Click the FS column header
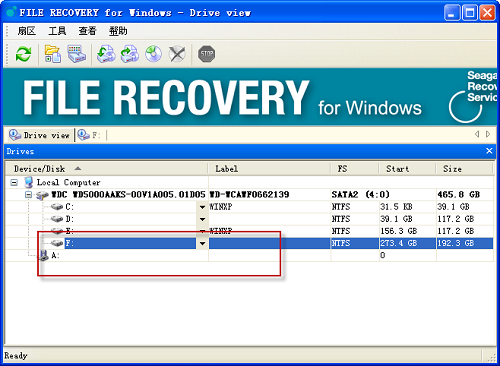This screenshot has height=366, width=500. click(355, 169)
